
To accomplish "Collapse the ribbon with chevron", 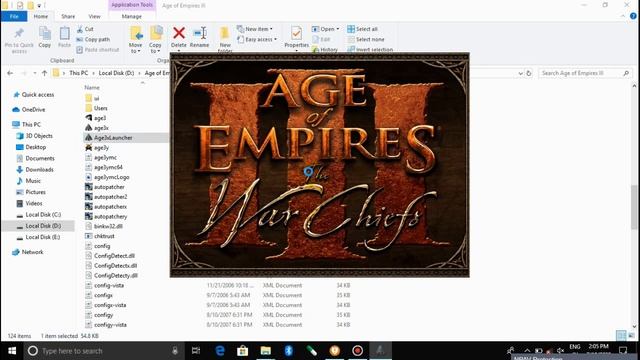I will coord(623,16).
